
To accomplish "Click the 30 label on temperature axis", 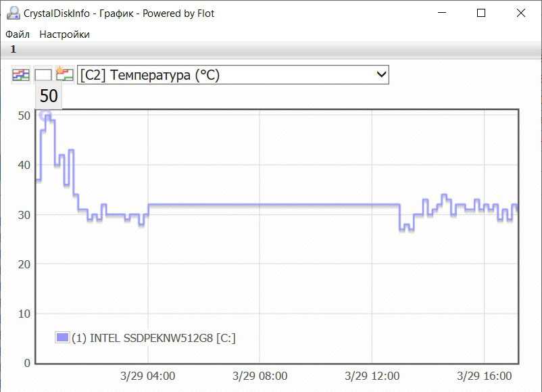I will 24,214.
